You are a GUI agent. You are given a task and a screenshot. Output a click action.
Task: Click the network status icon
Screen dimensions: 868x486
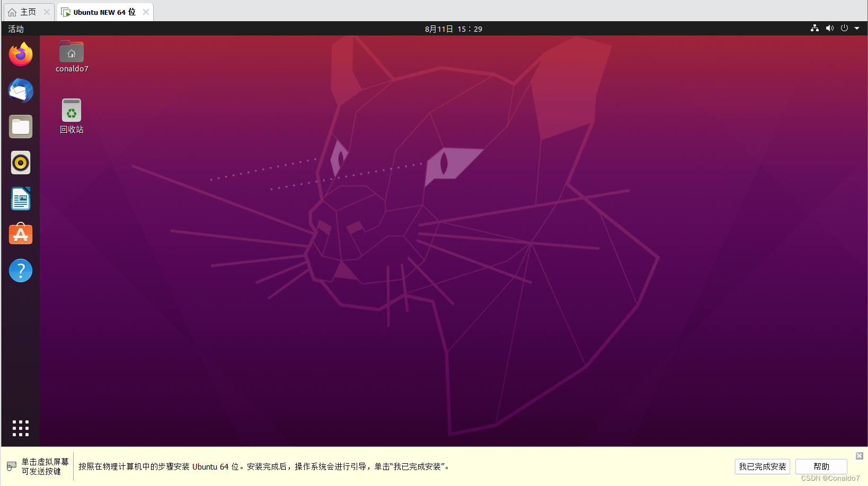(814, 28)
